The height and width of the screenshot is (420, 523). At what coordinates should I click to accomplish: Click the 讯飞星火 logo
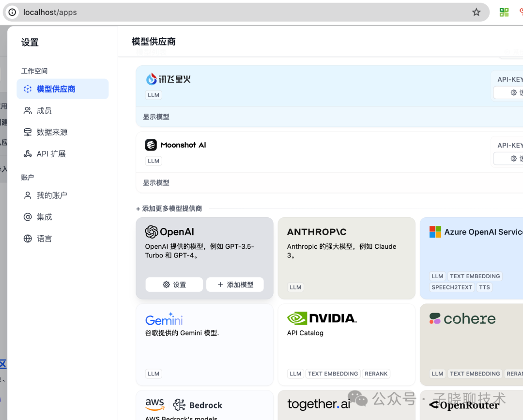click(x=169, y=79)
